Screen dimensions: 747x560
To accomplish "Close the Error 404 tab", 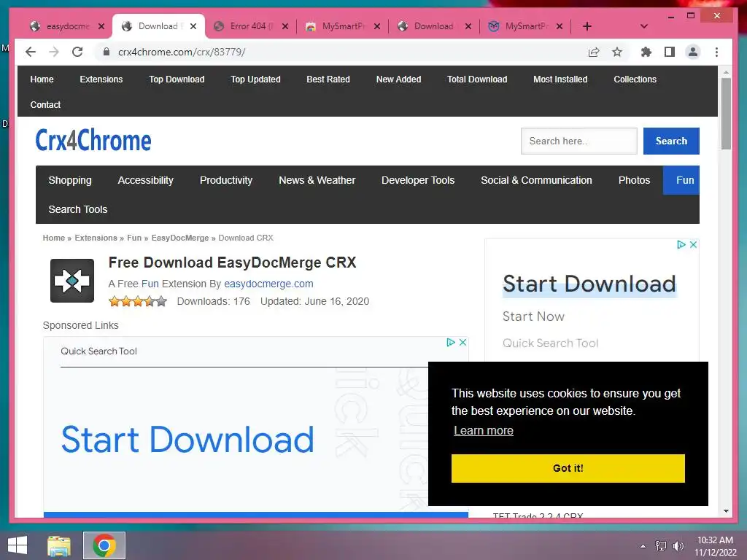I will (x=285, y=26).
